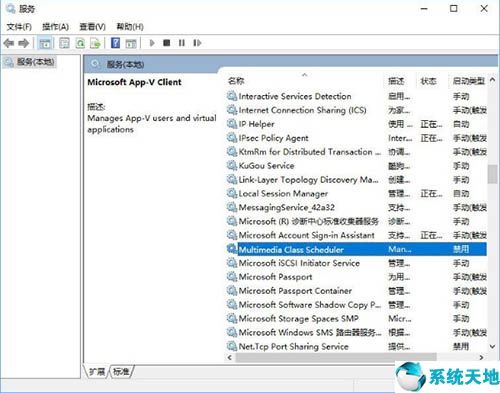Select IPsec Policy Agent service
Image resolution: width=500 pixels, height=393 pixels.
tap(356, 138)
